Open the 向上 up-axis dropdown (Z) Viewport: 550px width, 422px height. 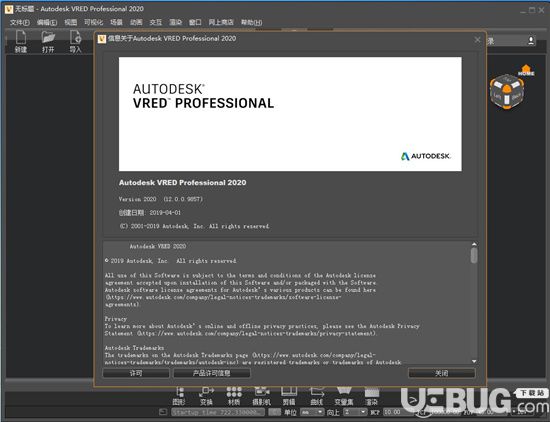pyautogui.click(x=355, y=412)
